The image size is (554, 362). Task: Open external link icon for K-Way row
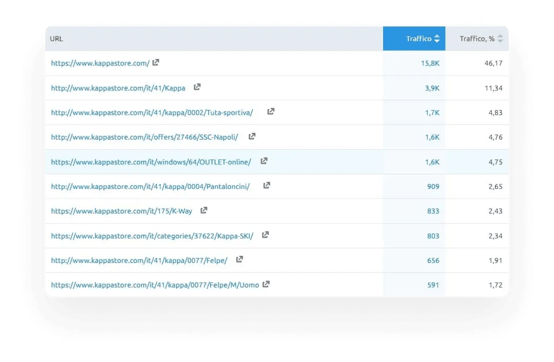(204, 210)
